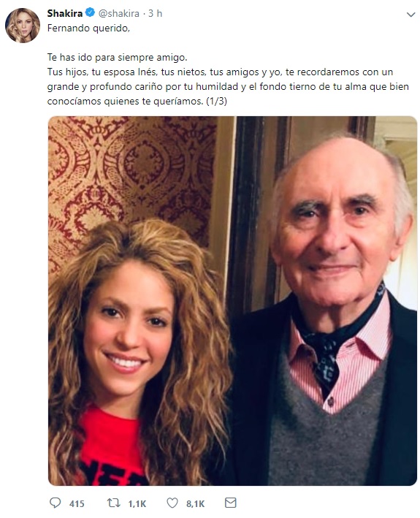Like the tweet with the heart icon

[172, 503]
